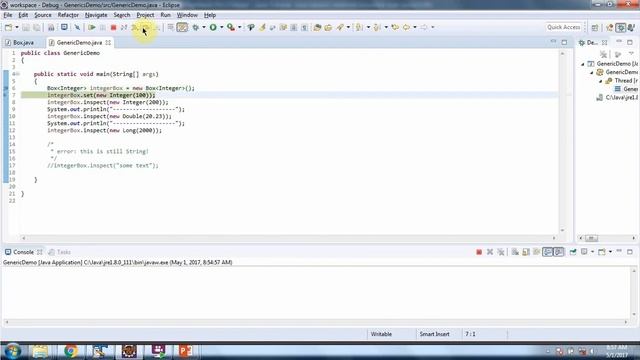Open PowerPoint from the taskbar
Viewport: 640px width, 360px height.
tap(185, 351)
